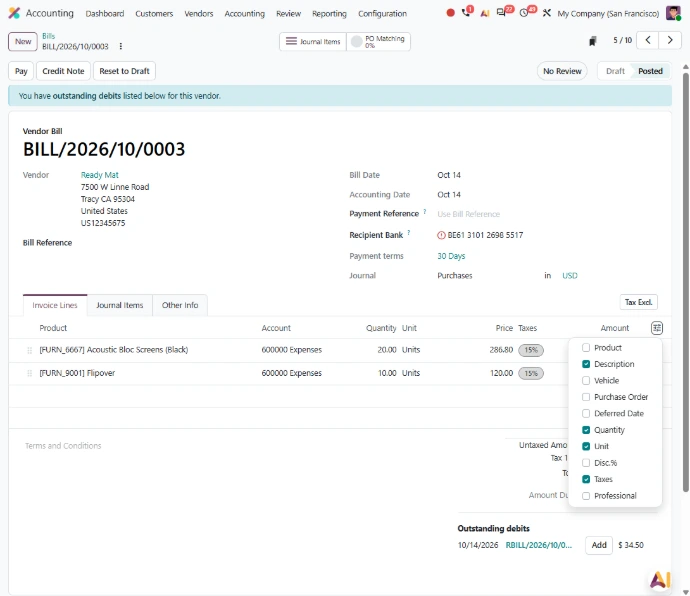Open the activities clock icon

(524, 13)
